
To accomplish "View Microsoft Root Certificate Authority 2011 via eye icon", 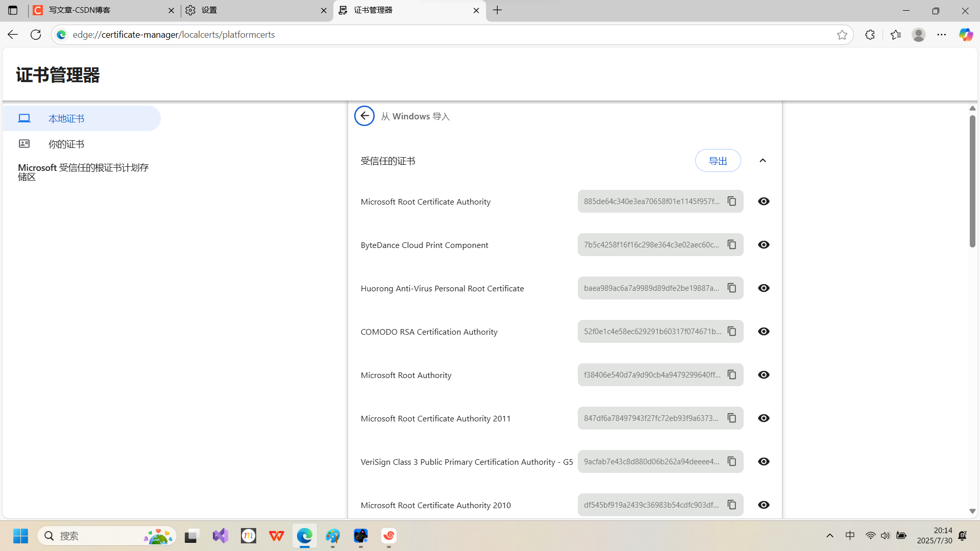I will click(x=764, y=418).
